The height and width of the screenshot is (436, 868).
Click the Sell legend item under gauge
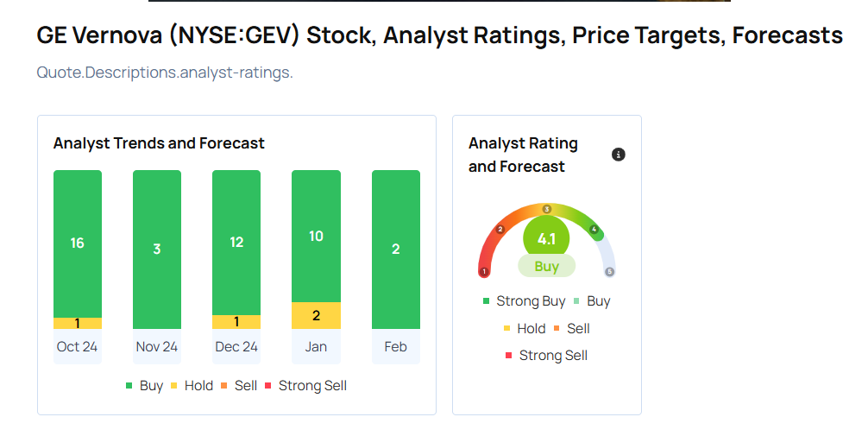pos(571,328)
